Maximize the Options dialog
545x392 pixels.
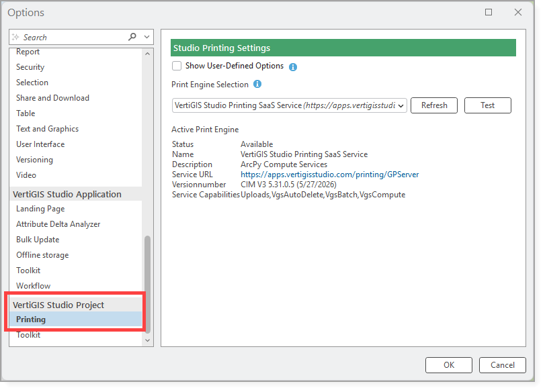pos(489,13)
